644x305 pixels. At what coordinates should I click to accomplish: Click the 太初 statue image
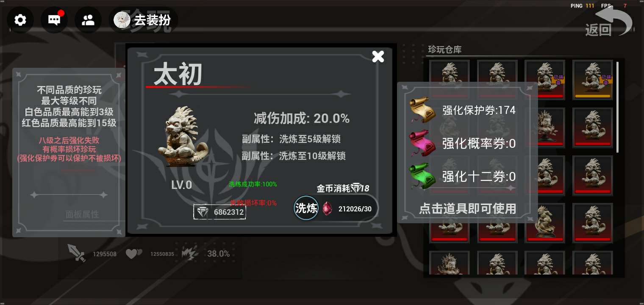click(182, 136)
